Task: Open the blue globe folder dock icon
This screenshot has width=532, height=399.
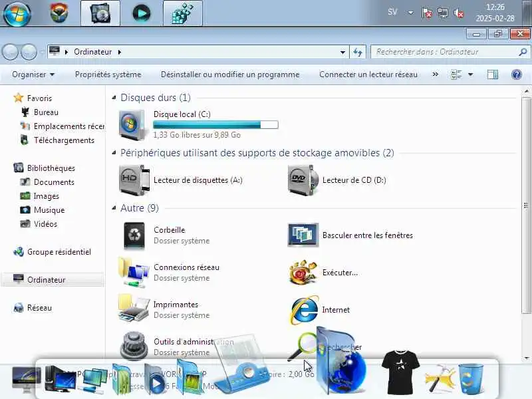Action: (x=341, y=361)
